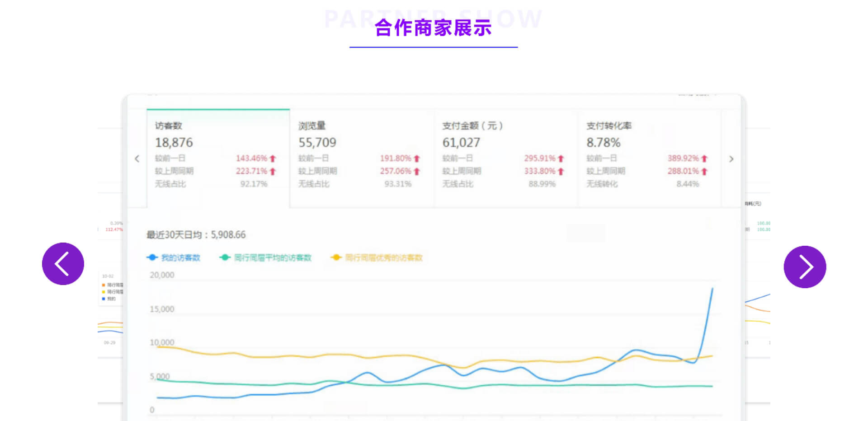Click the purple next slide arrow
Viewport: 868px width, 421px height.
click(x=805, y=267)
